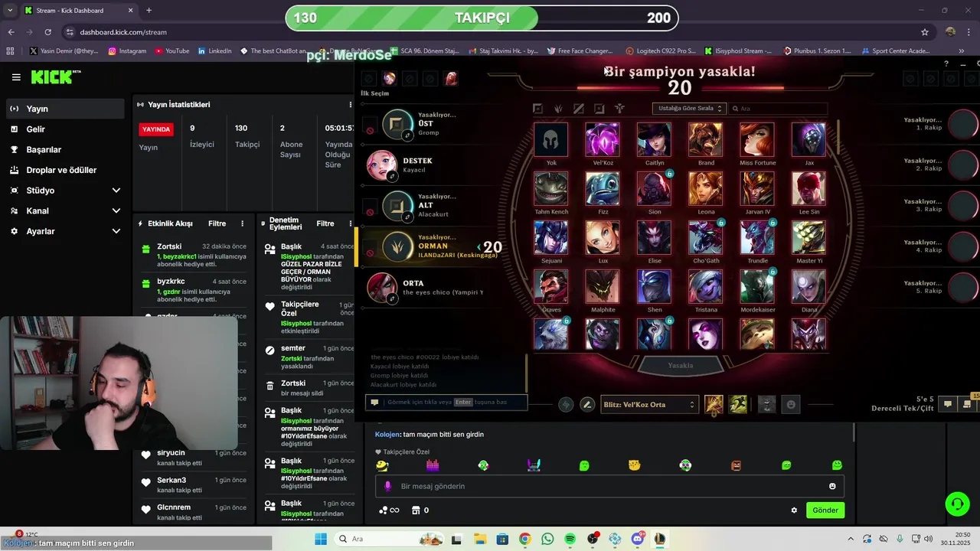
Task: Click the Chrome address bar
Action: coord(490,32)
